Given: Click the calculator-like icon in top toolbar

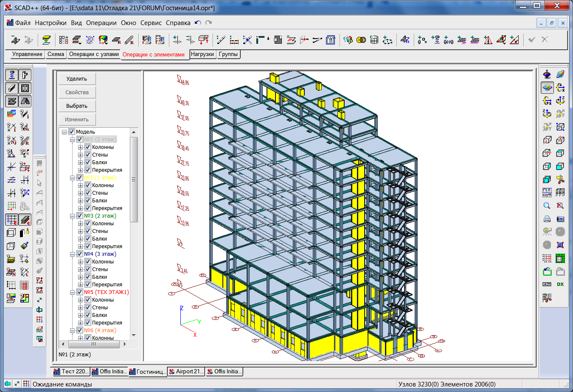Looking at the screenshot, I should point(331,40).
